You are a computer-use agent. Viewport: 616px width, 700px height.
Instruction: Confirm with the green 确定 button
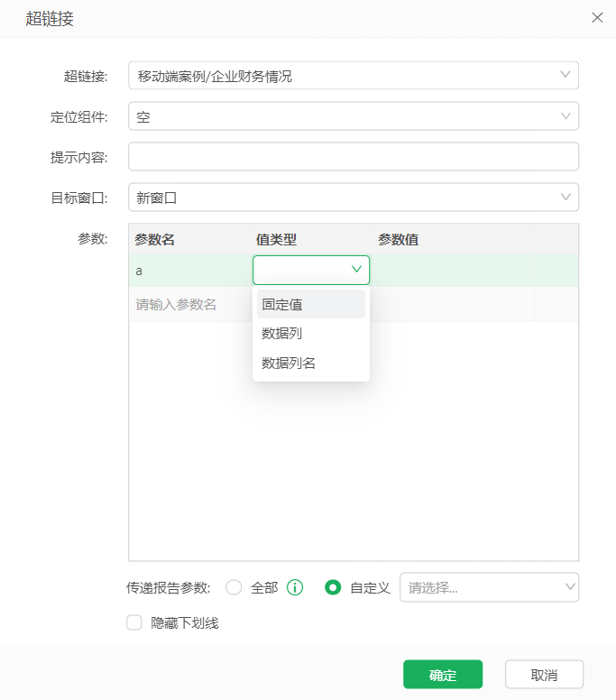[443, 674]
